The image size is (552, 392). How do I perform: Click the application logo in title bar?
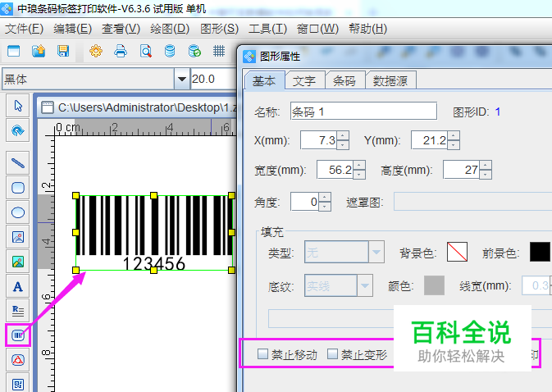(x=7, y=8)
